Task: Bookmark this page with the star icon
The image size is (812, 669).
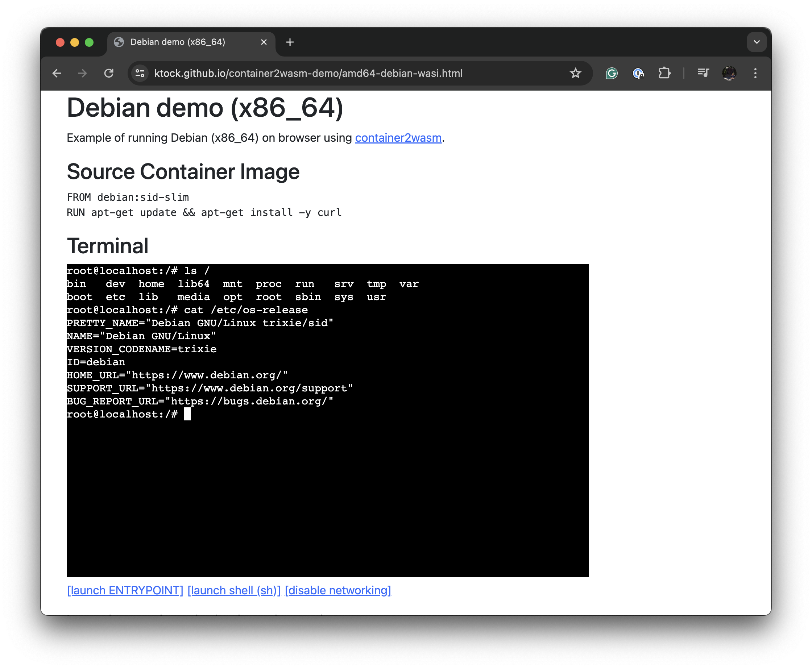Action: tap(575, 73)
